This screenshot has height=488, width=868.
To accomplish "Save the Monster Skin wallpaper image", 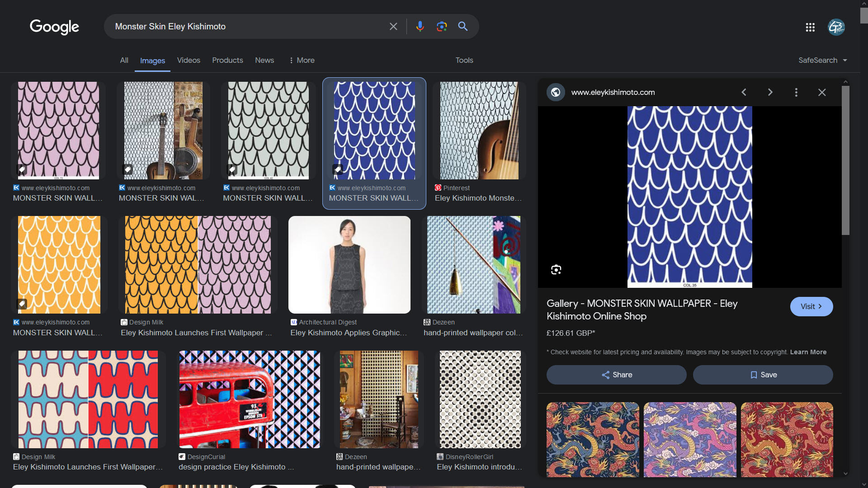I will pos(763,375).
